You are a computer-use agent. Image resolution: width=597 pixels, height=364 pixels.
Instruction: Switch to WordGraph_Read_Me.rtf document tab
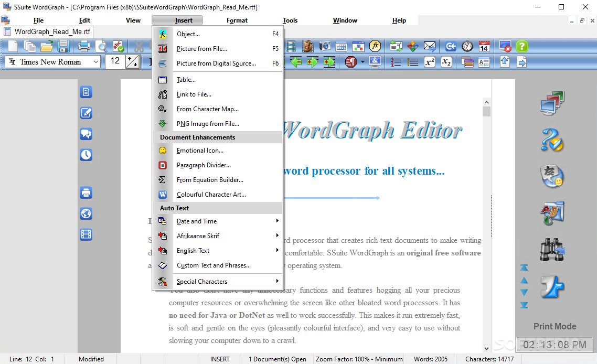(x=48, y=31)
